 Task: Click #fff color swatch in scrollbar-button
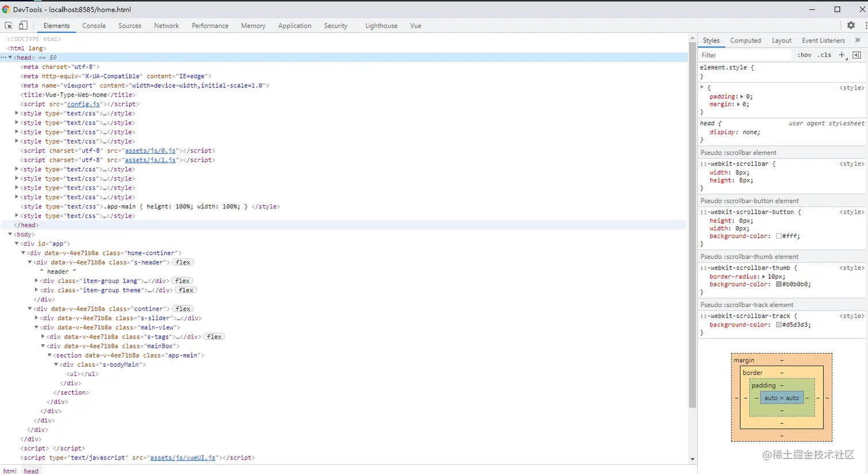tap(778, 236)
